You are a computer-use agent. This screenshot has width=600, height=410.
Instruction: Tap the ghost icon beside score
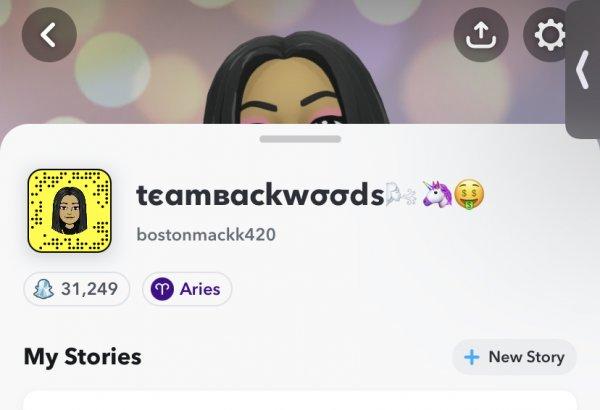pos(43,289)
